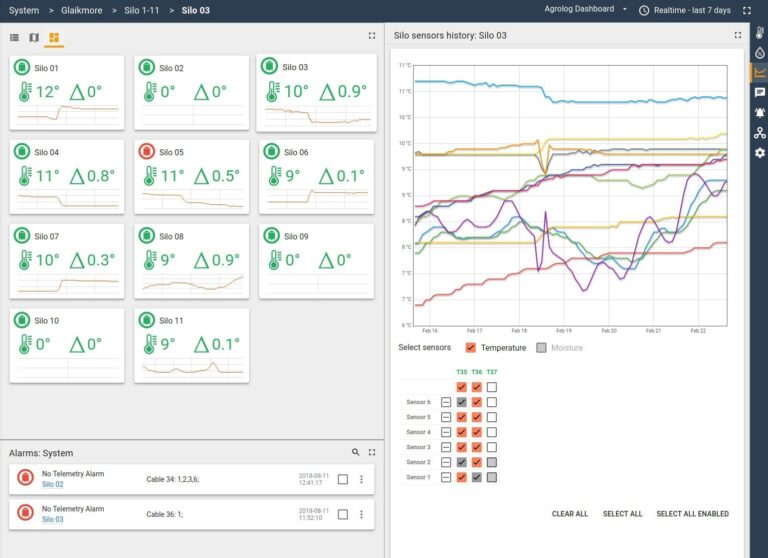Open the comments icon in right sidebar
Viewport: 768px width, 558px height.
click(x=760, y=93)
